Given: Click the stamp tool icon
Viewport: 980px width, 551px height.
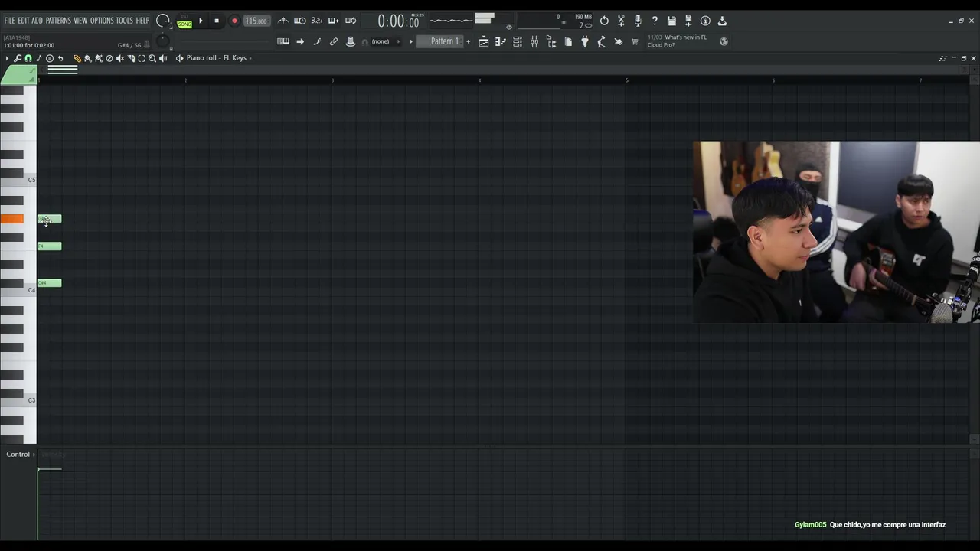Looking at the screenshot, I should 351,41.
